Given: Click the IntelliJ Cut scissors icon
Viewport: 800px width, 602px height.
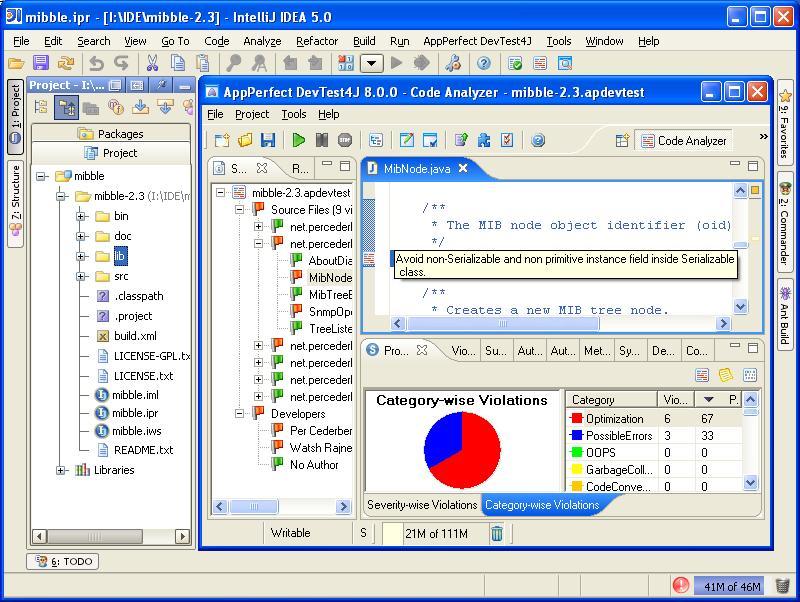Looking at the screenshot, I should (x=152, y=63).
